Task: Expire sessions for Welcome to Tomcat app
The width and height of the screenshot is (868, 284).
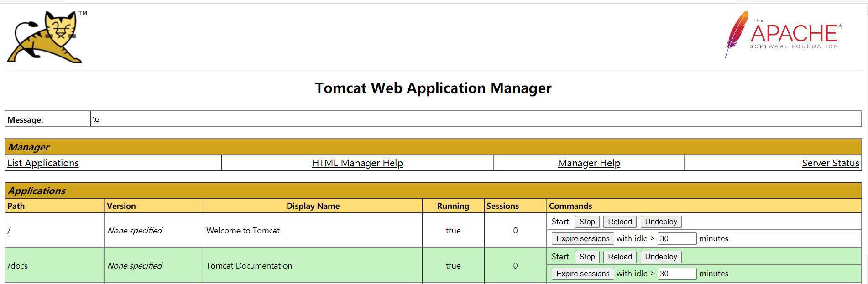Action: (x=583, y=238)
